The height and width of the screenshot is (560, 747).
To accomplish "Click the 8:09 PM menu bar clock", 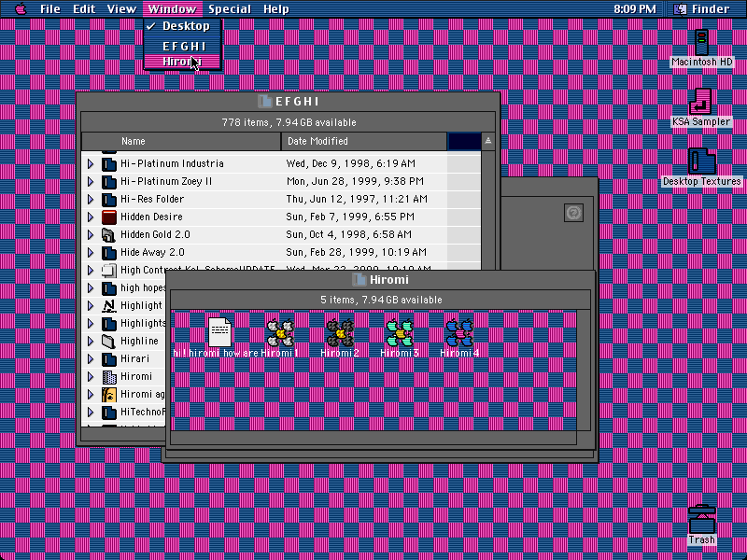I will tap(635, 8).
